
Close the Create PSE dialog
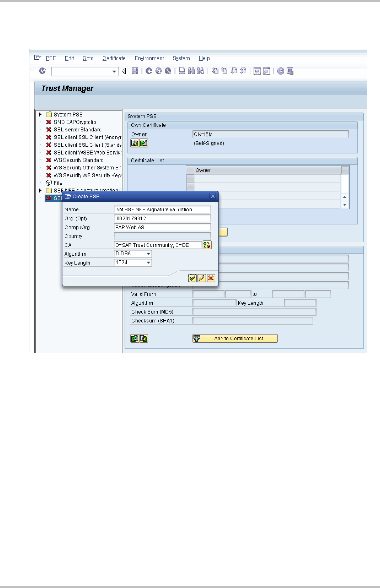click(213, 196)
